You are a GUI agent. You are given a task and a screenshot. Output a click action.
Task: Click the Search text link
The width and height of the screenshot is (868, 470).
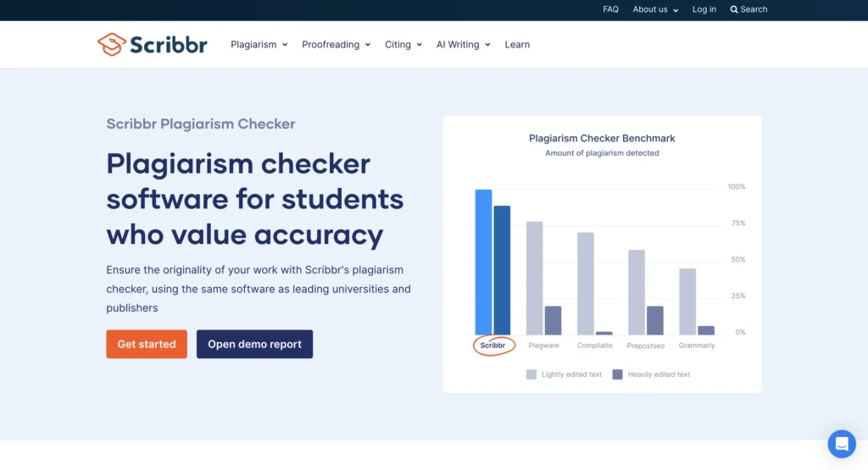point(754,9)
